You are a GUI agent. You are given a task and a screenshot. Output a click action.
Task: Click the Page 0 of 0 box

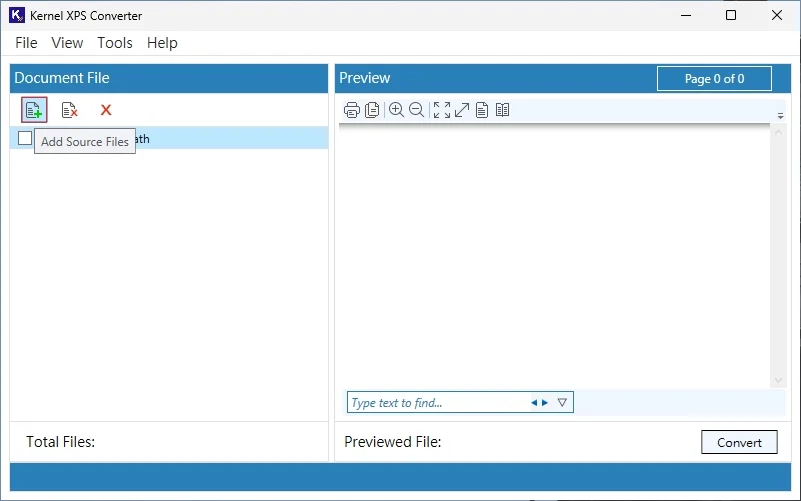click(714, 79)
